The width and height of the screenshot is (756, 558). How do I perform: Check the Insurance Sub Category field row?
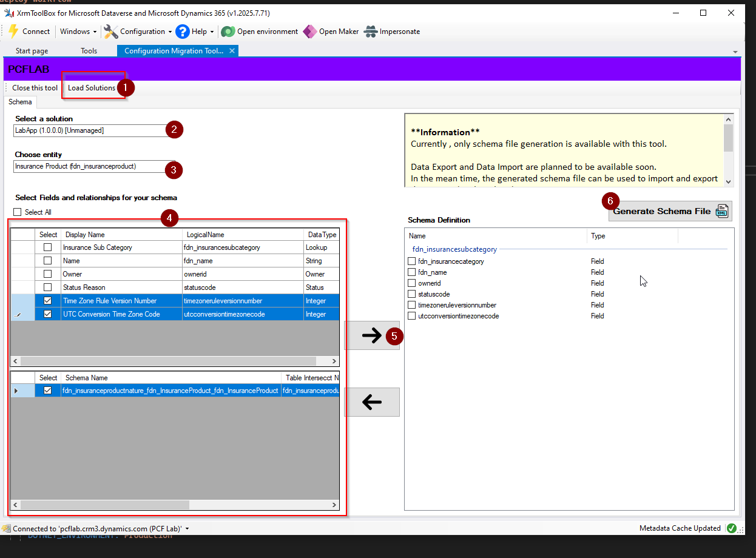[x=47, y=247]
